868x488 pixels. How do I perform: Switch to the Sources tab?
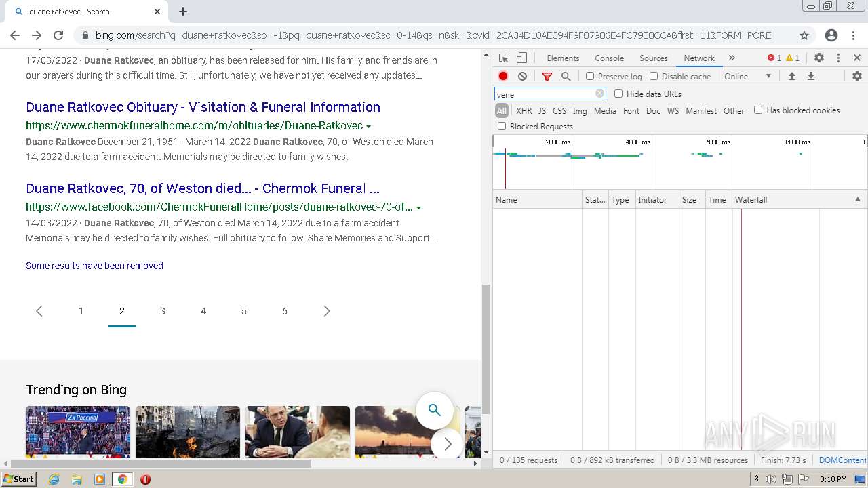click(x=654, y=58)
